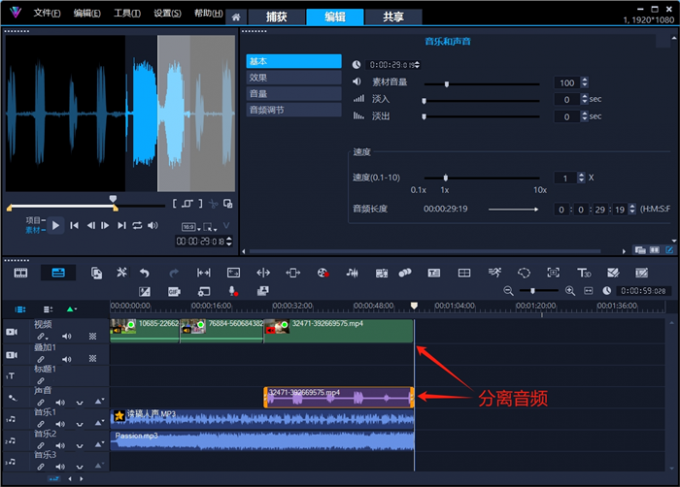Increase the 素材音量 value stepper
Screen dimensions: 680x487
(x=585, y=80)
